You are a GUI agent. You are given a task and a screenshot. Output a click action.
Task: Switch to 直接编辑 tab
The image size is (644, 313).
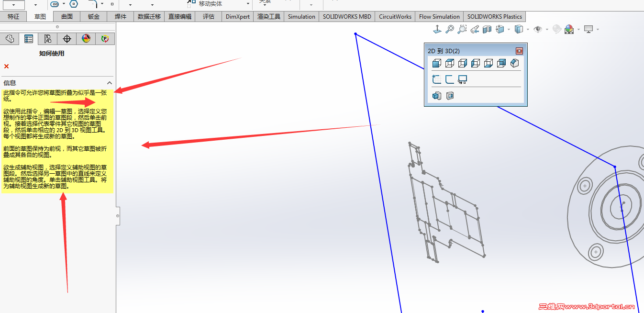(180, 16)
